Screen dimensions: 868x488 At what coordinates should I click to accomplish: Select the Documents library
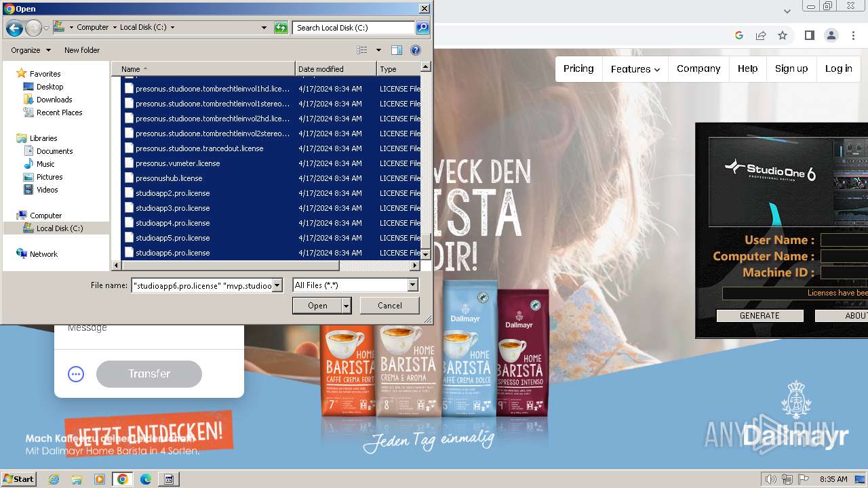point(54,151)
